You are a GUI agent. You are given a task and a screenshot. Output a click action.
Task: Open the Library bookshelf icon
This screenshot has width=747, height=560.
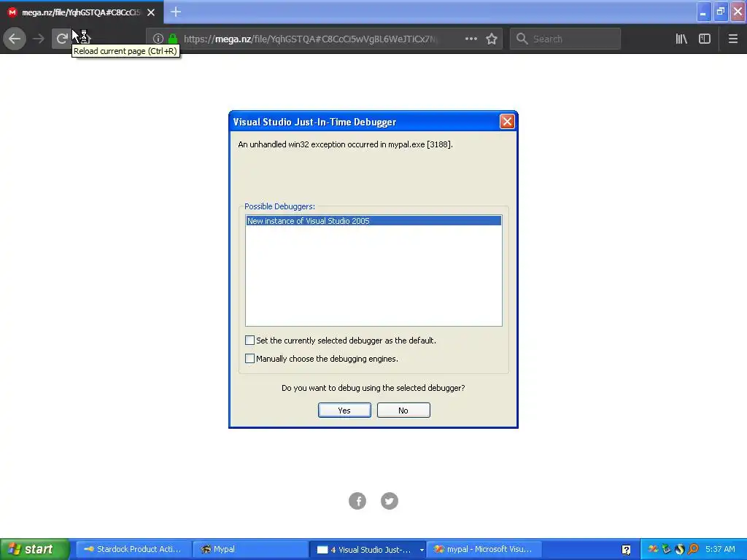tap(681, 39)
